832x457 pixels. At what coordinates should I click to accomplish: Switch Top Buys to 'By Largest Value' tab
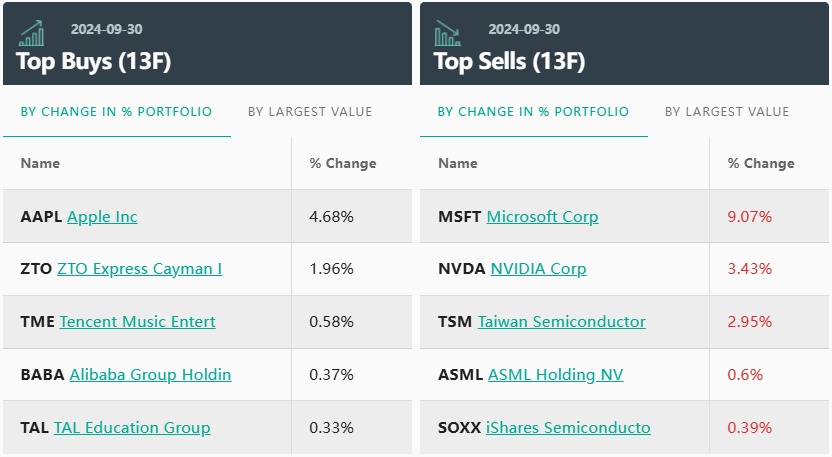pos(310,112)
